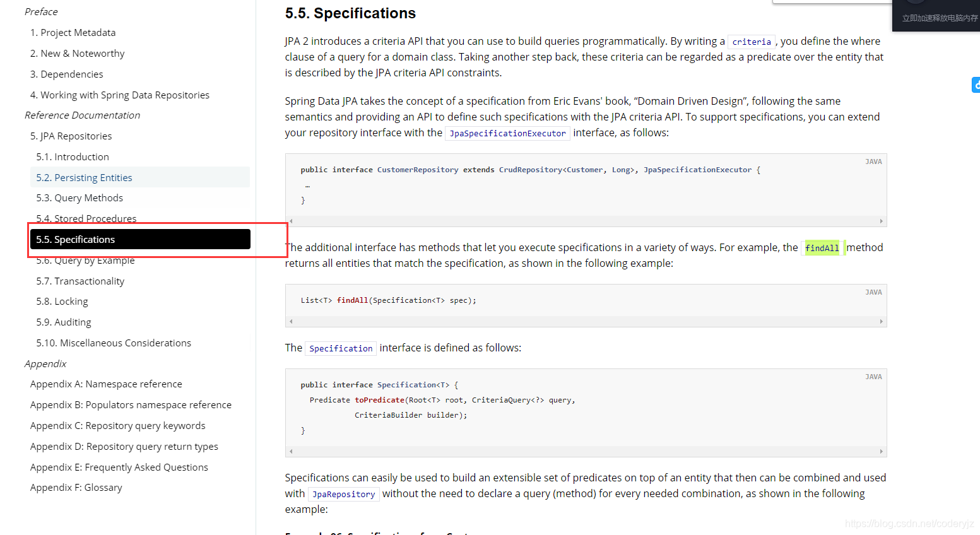Click the Preface section header
The width and height of the screenshot is (980, 535).
point(41,11)
